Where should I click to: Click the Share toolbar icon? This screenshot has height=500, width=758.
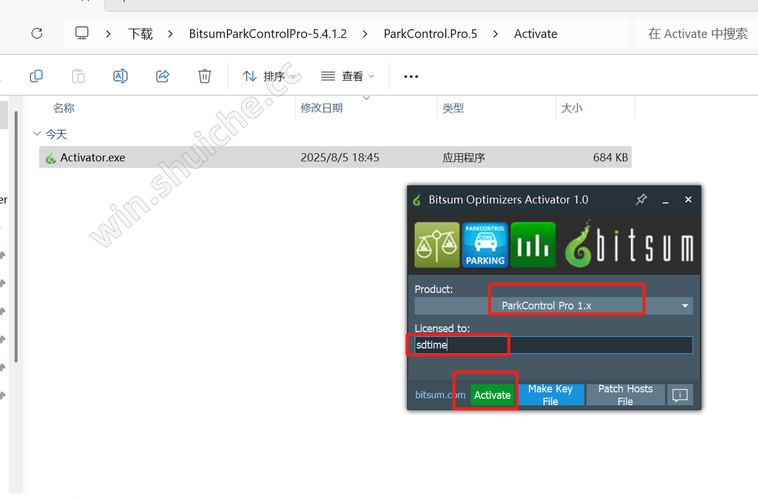tap(162, 76)
